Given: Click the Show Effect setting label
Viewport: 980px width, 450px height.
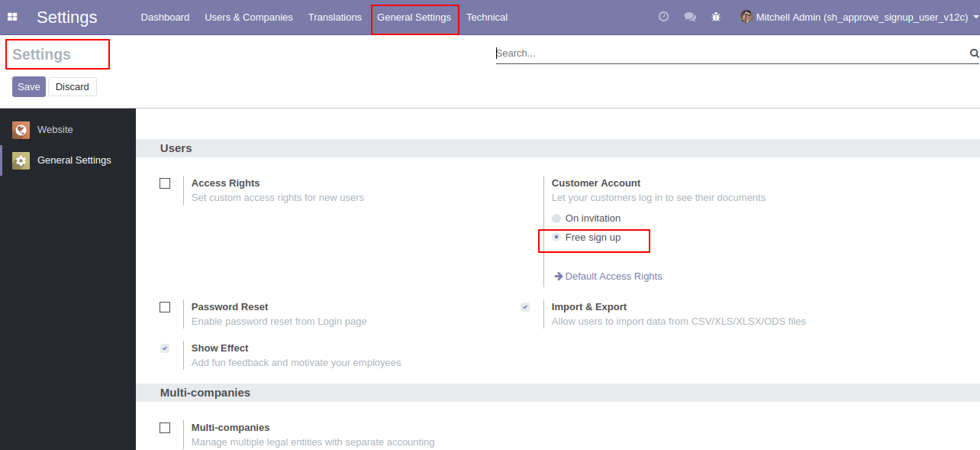Looking at the screenshot, I should [x=220, y=348].
